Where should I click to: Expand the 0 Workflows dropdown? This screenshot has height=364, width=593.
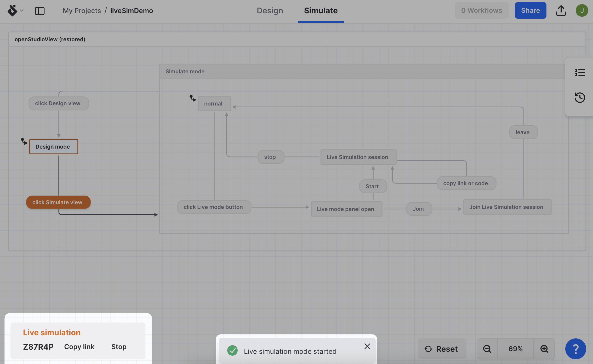[482, 10]
